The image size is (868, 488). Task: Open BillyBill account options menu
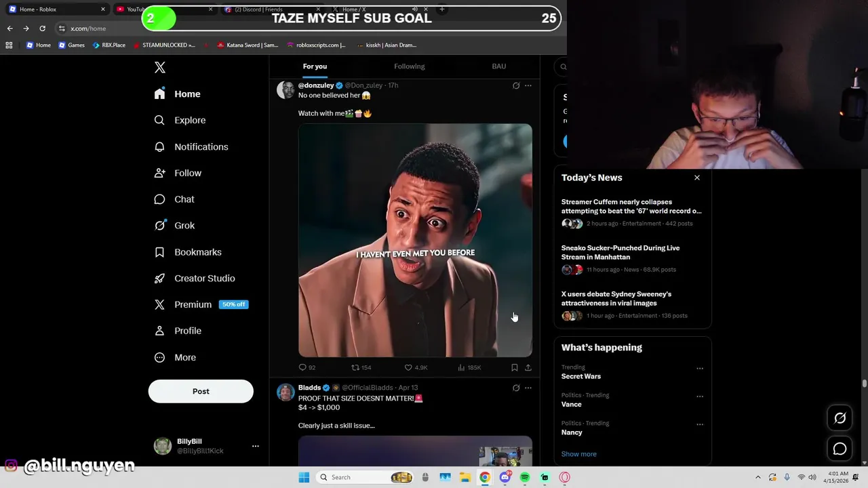click(x=256, y=446)
